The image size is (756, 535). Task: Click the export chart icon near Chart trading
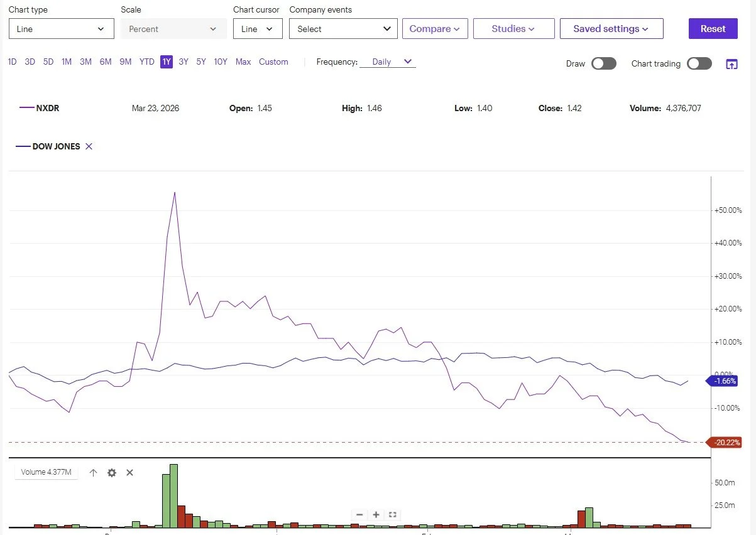(x=731, y=63)
